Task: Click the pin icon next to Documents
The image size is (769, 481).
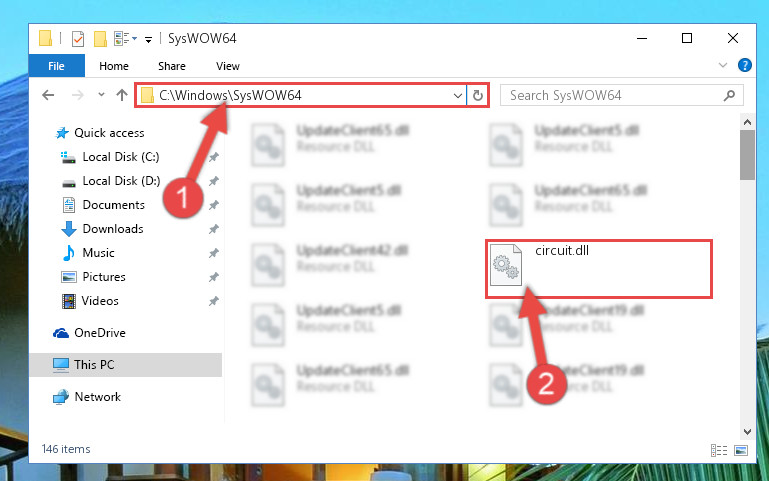Action: (x=213, y=205)
